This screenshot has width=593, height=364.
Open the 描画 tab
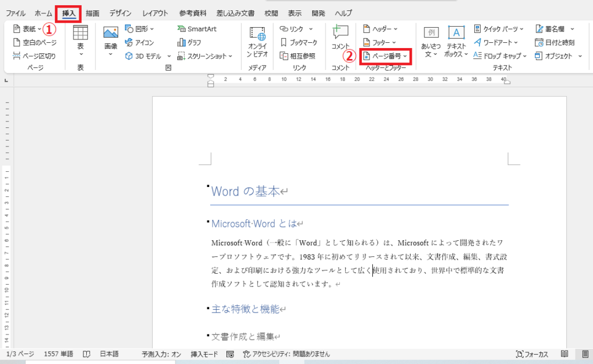pos(92,13)
